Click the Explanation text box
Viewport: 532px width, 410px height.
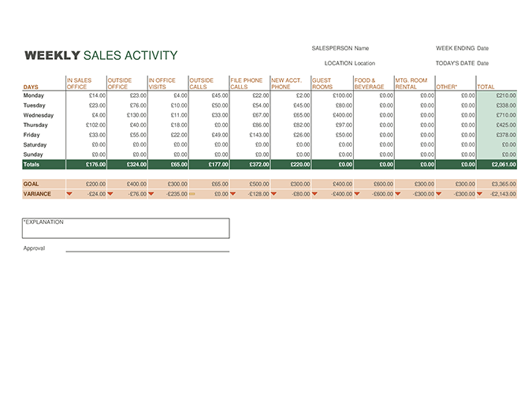(x=125, y=229)
